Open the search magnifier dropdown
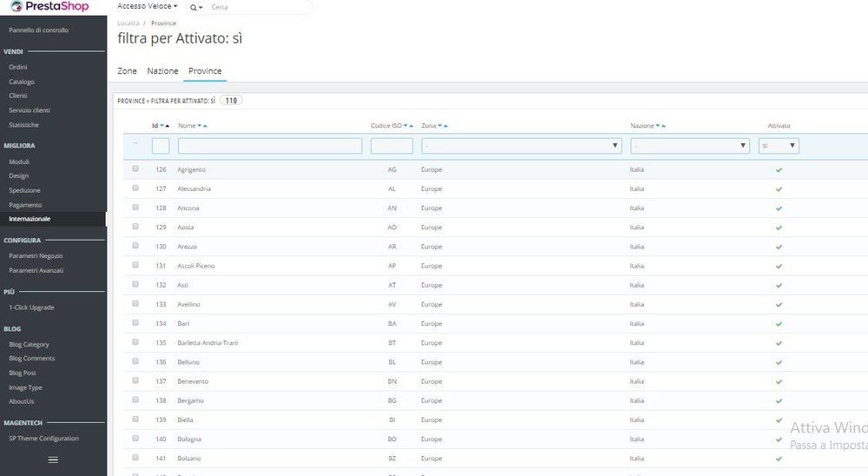This screenshot has width=868, height=476. 196,8
